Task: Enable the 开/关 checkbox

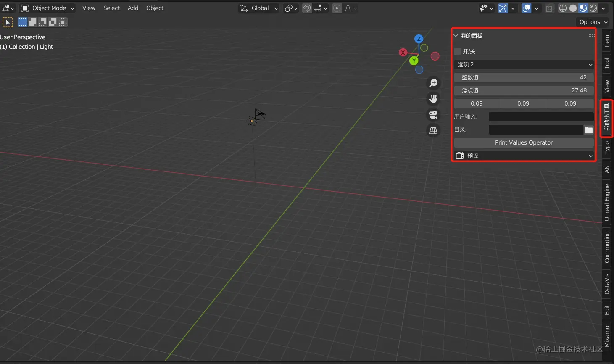Action: click(x=458, y=51)
